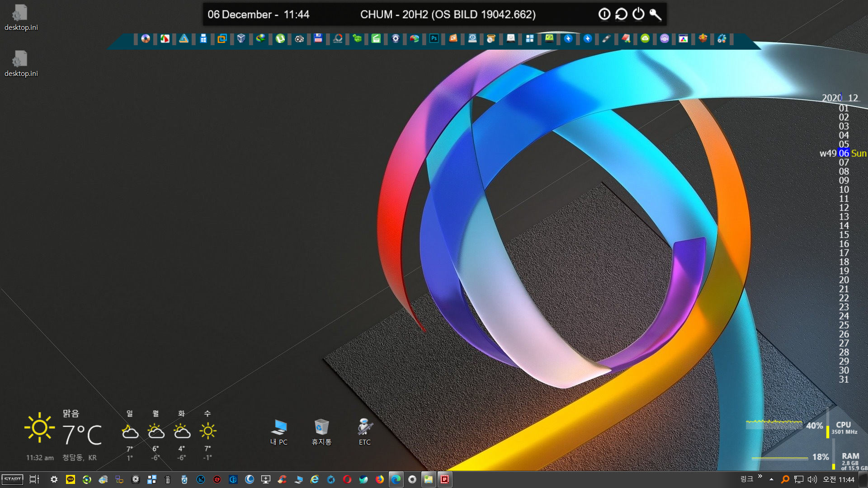Open the orange G icon in dock

[x=453, y=38]
